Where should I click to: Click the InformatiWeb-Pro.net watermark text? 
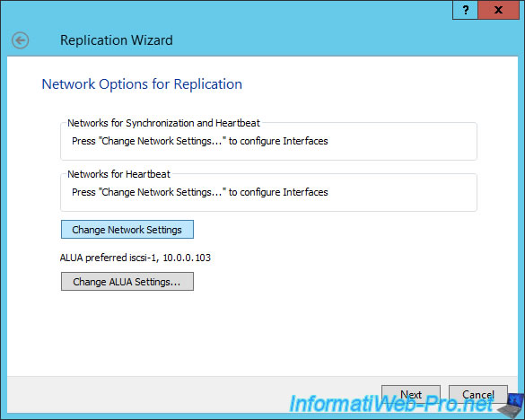click(390, 404)
